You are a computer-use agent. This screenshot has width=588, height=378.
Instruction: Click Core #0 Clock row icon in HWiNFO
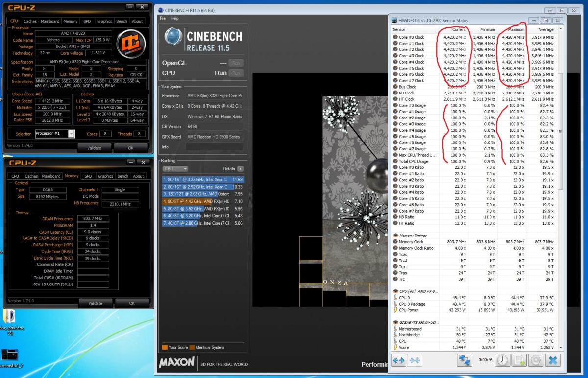point(395,37)
